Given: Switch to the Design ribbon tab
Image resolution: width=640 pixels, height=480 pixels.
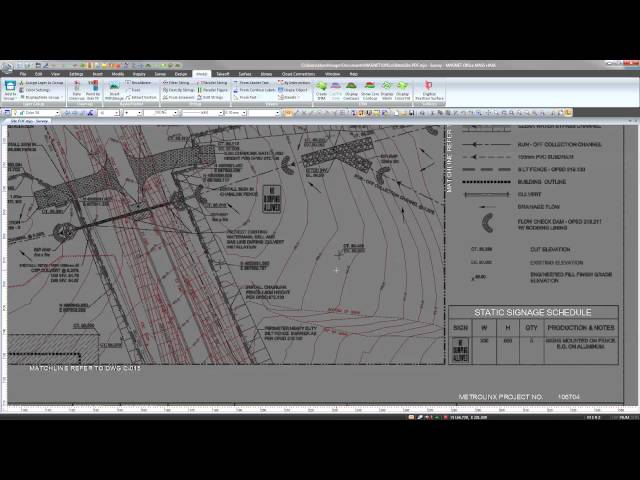Looking at the screenshot, I should click(180, 74).
